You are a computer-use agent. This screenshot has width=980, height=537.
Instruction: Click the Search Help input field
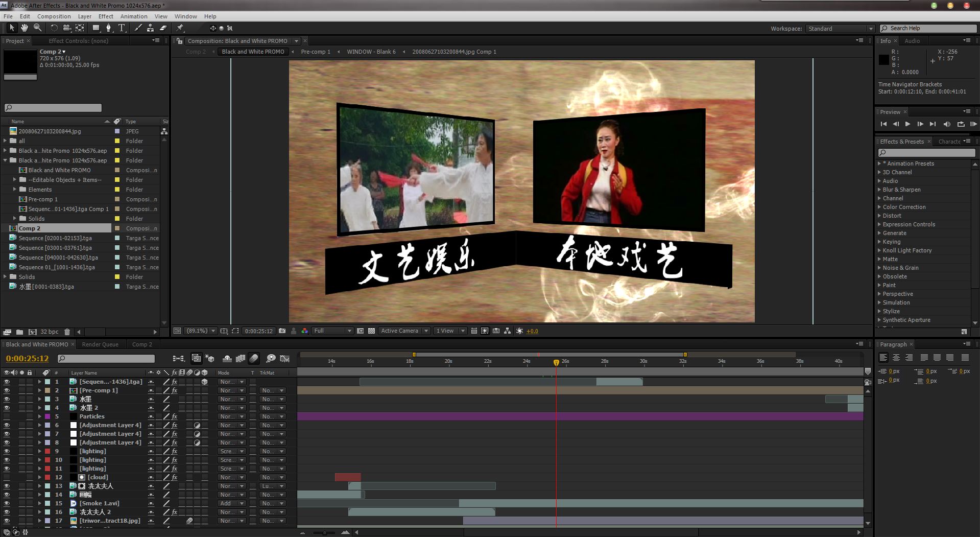[x=931, y=29]
